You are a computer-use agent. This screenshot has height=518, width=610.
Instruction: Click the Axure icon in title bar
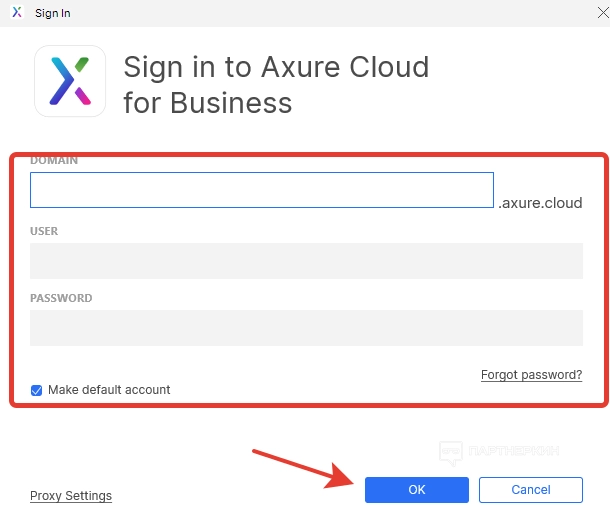click(17, 14)
